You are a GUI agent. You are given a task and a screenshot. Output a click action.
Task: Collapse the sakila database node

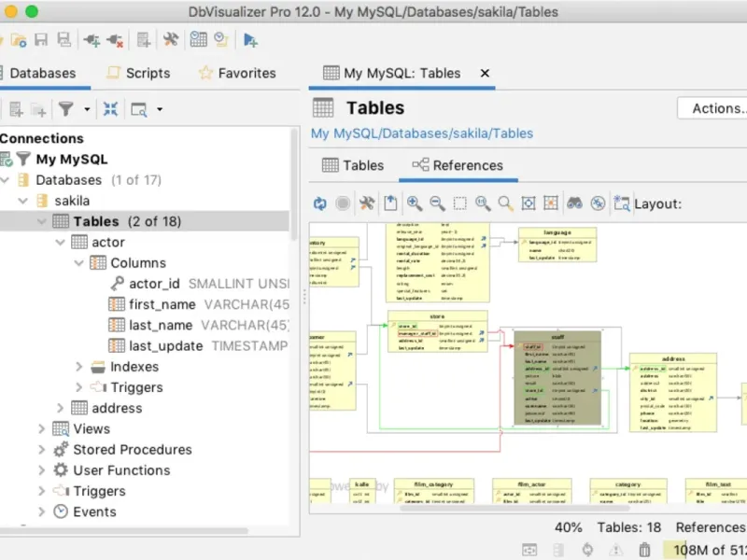click(21, 201)
